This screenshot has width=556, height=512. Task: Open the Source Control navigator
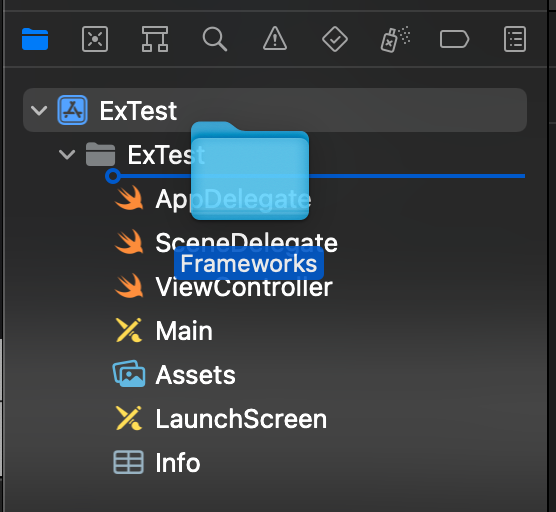(95, 39)
